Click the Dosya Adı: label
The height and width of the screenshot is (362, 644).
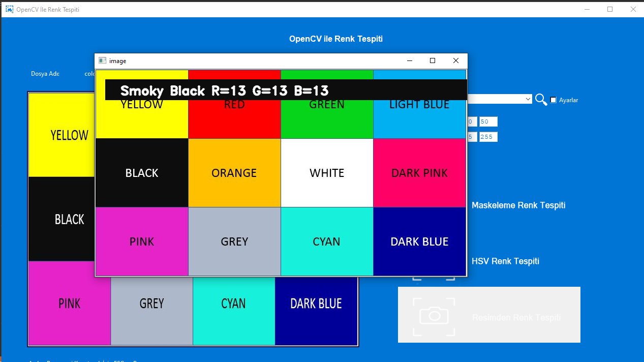click(45, 74)
